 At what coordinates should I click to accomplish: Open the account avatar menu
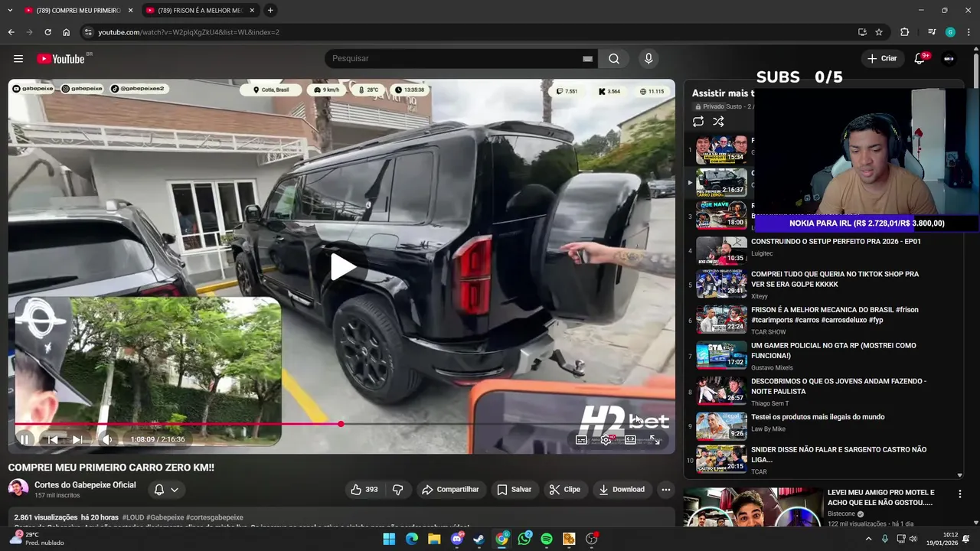tap(949, 59)
